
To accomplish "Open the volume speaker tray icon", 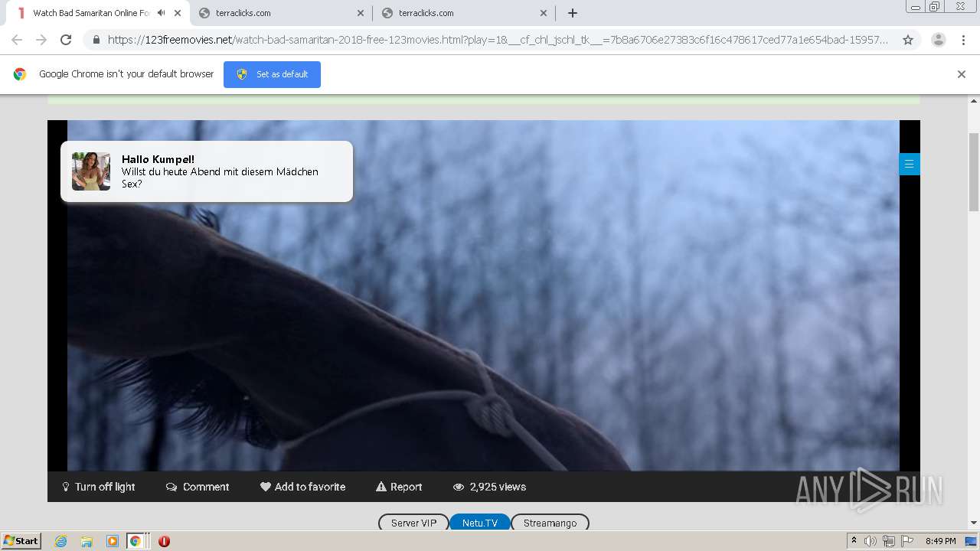I will click(871, 541).
